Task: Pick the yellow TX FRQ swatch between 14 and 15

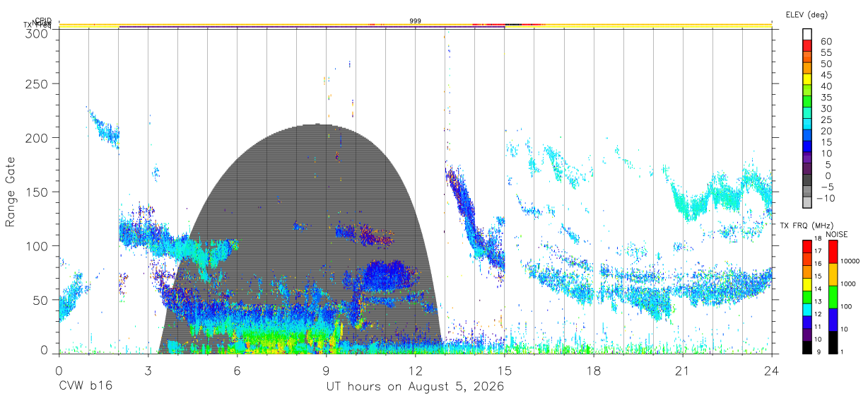Action: point(807,283)
